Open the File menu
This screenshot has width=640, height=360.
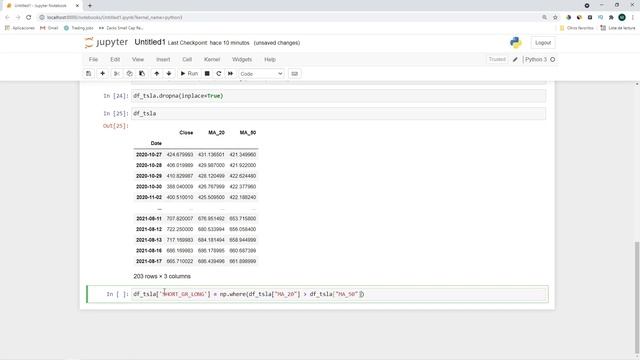[93, 60]
